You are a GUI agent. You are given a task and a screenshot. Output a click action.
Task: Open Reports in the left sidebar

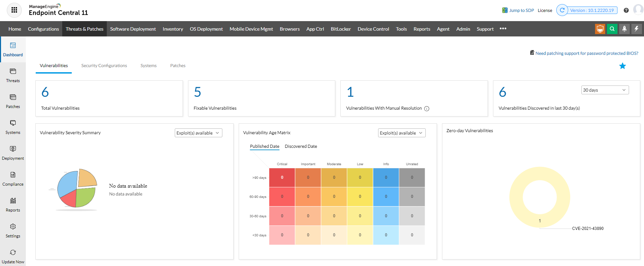(x=13, y=205)
